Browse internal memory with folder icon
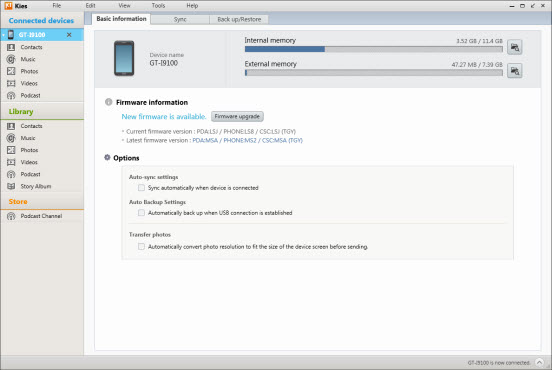The width and height of the screenshot is (552, 370). coord(515,47)
